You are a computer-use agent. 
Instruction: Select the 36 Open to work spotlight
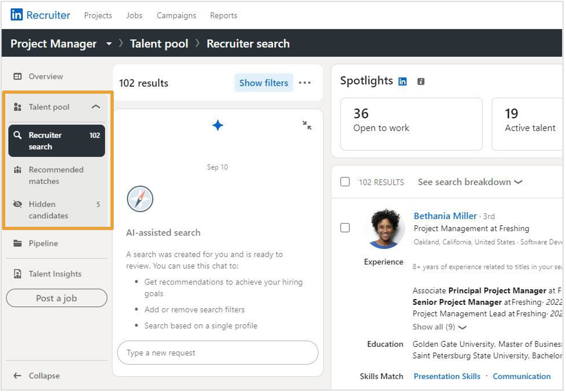411,124
